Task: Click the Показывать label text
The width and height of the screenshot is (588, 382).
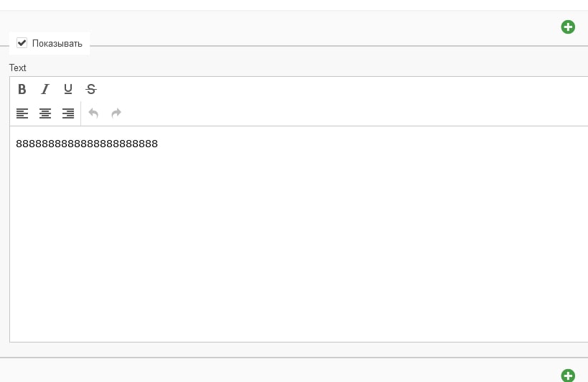Action: (57, 44)
